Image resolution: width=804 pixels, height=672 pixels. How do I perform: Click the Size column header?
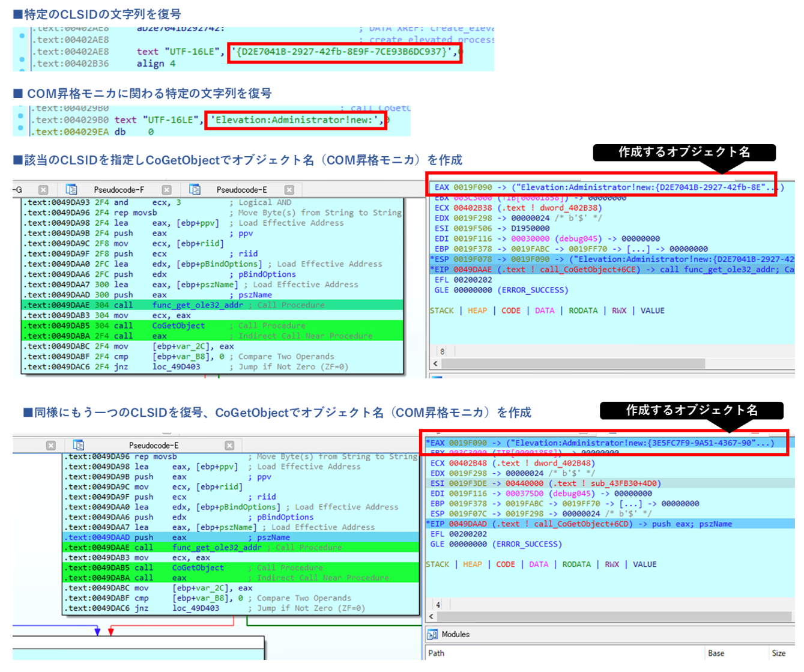click(778, 653)
